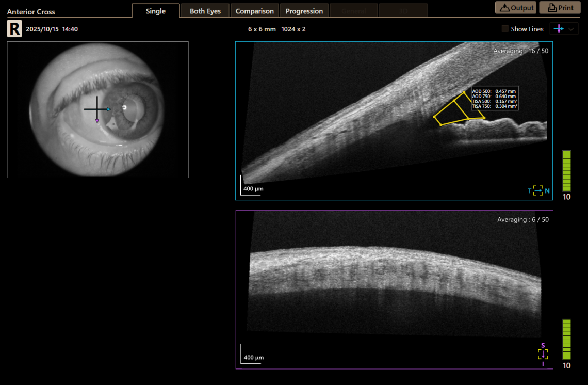This screenshot has width=588, height=385.
Task: Switch to the Both Eyes tab
Action: 205,10
